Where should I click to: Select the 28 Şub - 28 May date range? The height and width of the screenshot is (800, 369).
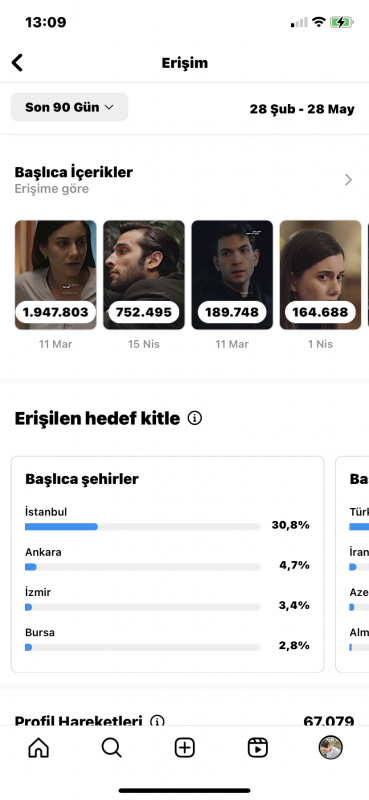pyautogui.click(x=302, y=109)
